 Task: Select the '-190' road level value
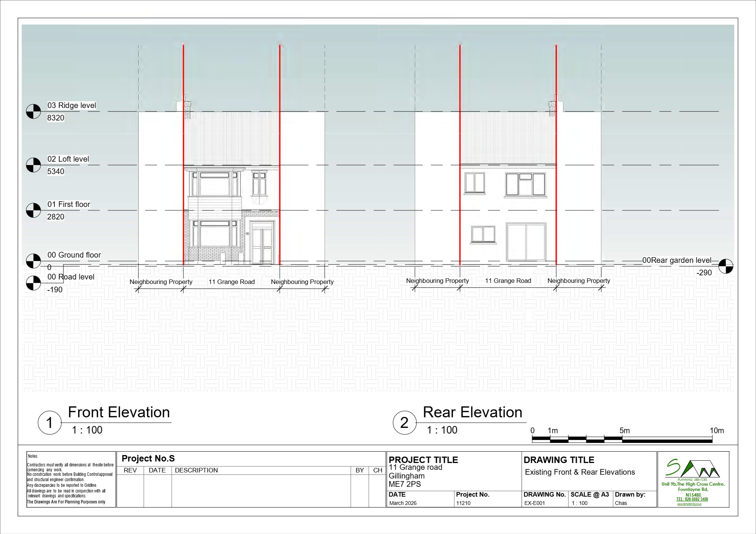[x=55, y=290]
